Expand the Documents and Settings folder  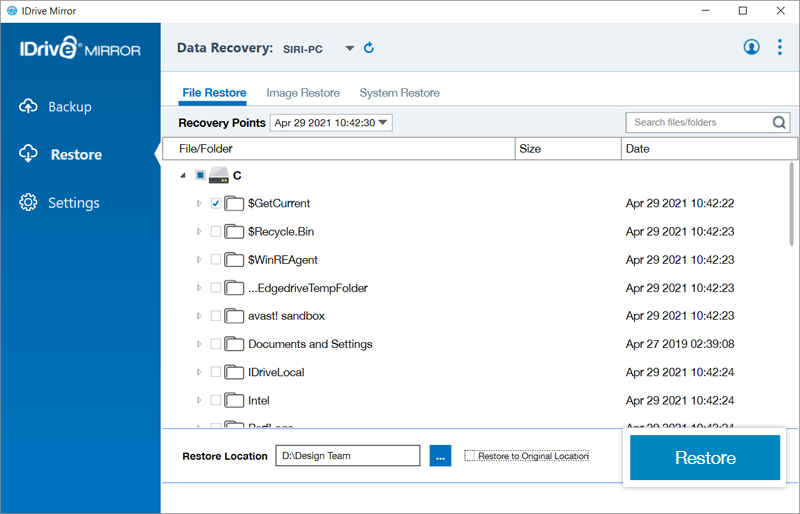pos(199,344)
